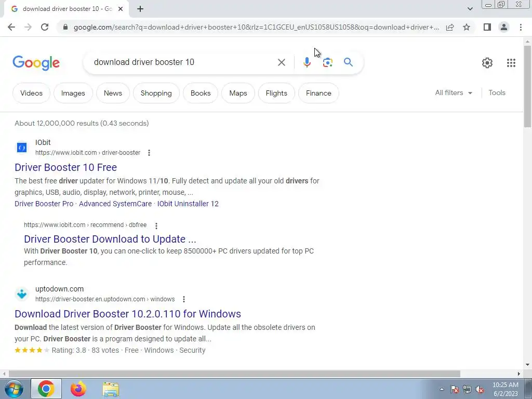Start a voice search with the microphone
Screen dimensions: 532x399
307,62
